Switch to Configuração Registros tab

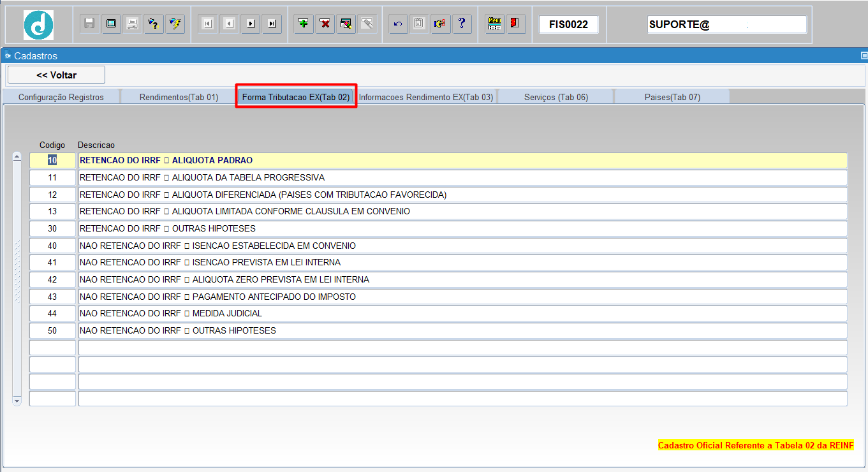[61, 97]
